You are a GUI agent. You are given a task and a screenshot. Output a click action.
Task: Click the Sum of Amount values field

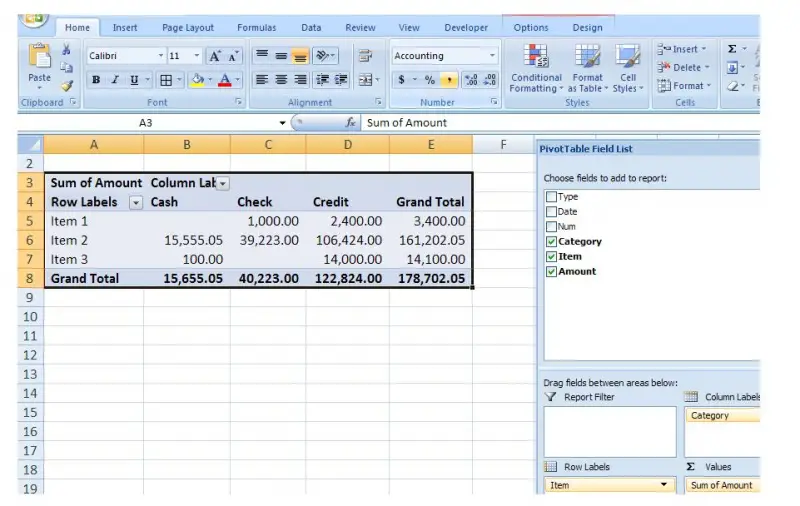pos(722,485)
